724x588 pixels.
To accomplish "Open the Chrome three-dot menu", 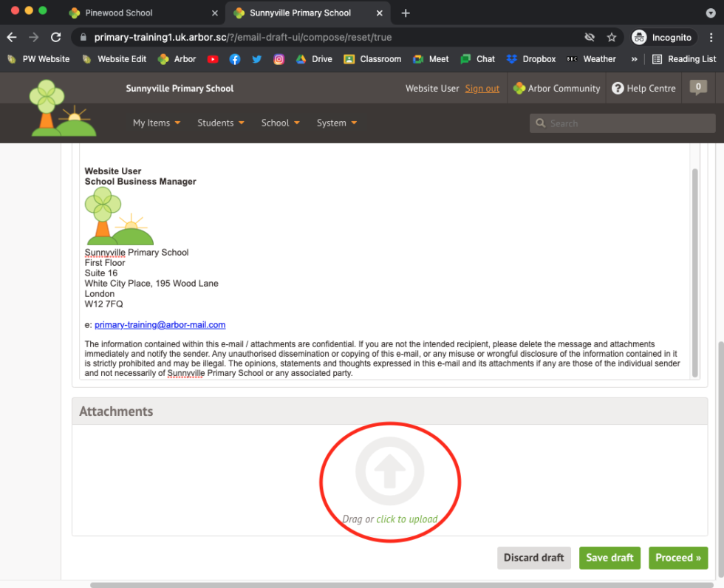I will point(712,37).
